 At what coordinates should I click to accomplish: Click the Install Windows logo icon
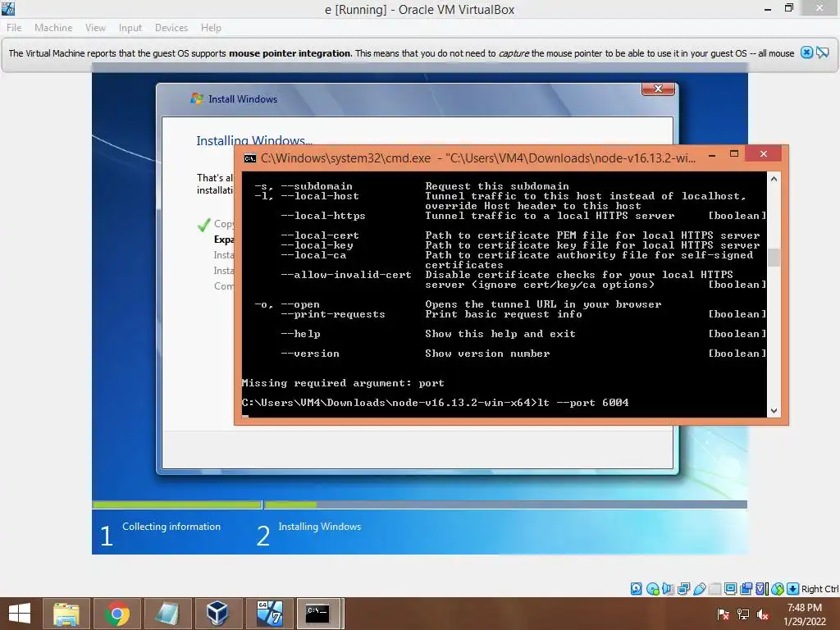(197, 98)
